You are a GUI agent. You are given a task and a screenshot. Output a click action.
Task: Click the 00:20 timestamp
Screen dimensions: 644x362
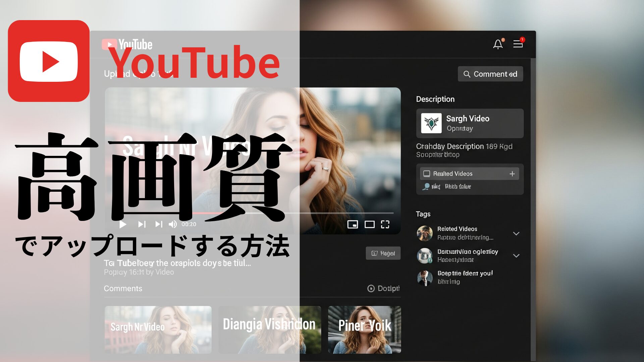[x=189, y=224]
